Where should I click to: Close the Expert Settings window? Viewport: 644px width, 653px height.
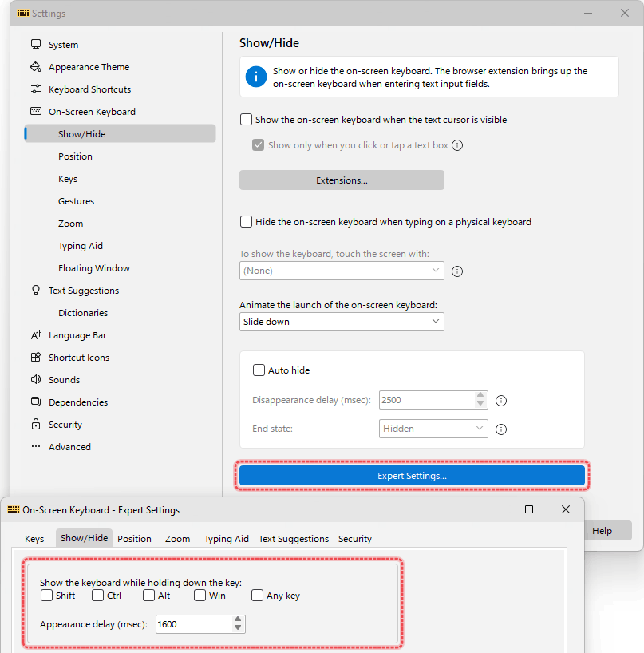click(x=565, y=509)
